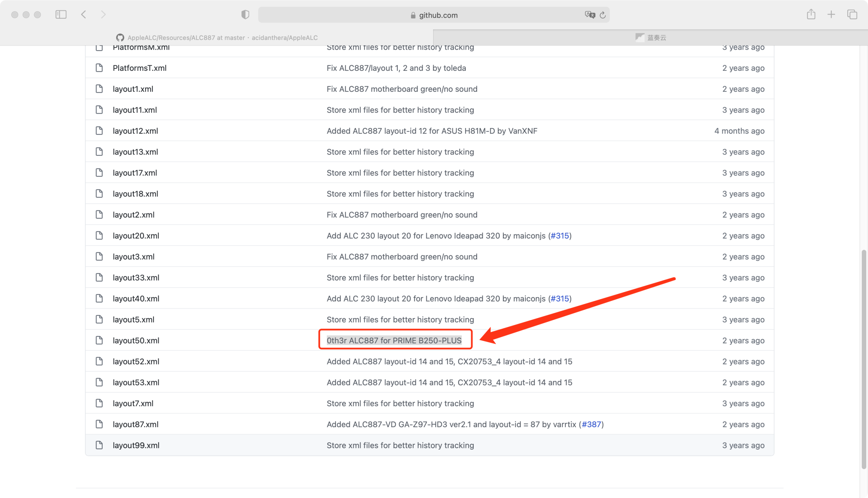Go forward to next page
868x498 pixels.
tap(103, 14)
